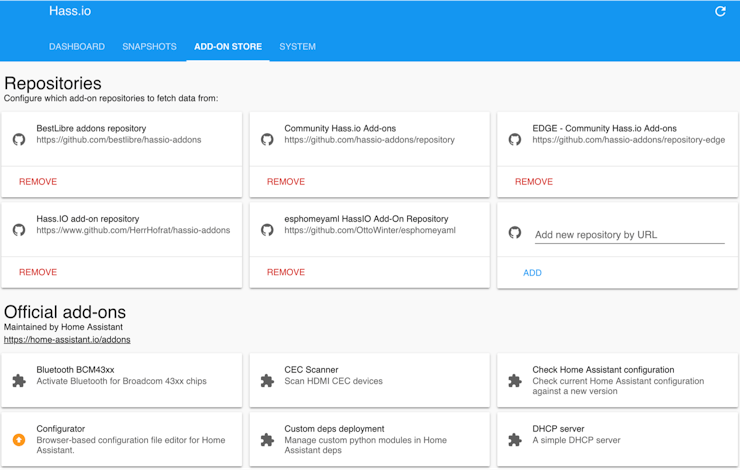The height and width of the screenshot is (470, 740).
Task: Open the Bluetooth BCM43xx add-on title
Action: pyautogui.click(x=75, y=369)
